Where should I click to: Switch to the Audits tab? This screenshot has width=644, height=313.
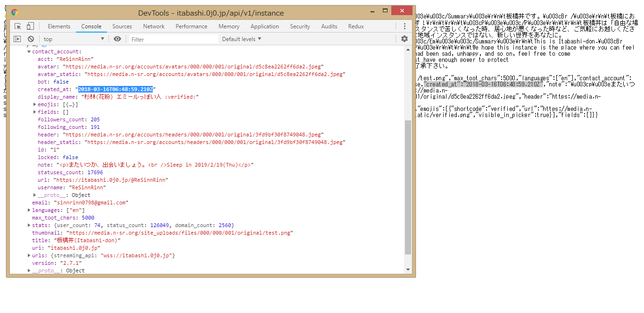coord(329,26)
